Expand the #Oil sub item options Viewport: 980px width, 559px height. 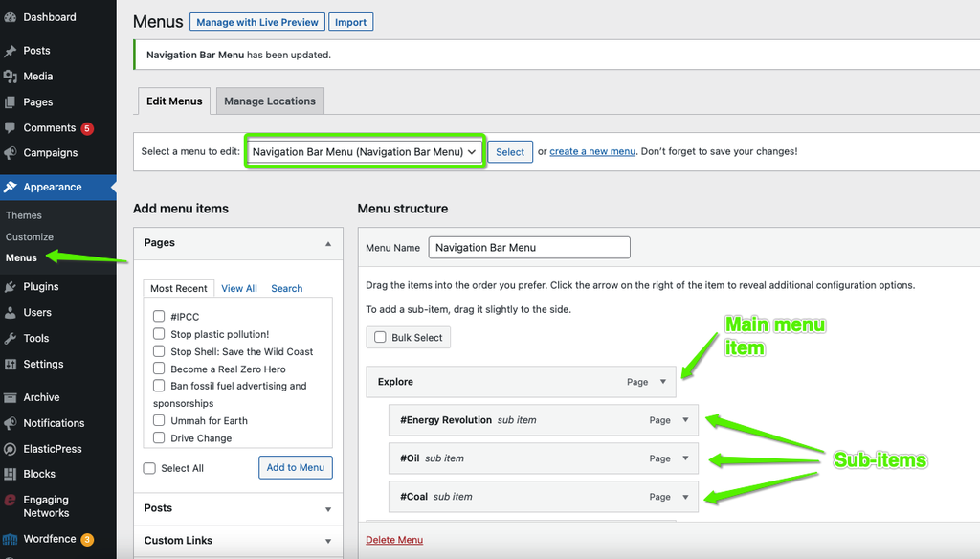tap(685, 458)
